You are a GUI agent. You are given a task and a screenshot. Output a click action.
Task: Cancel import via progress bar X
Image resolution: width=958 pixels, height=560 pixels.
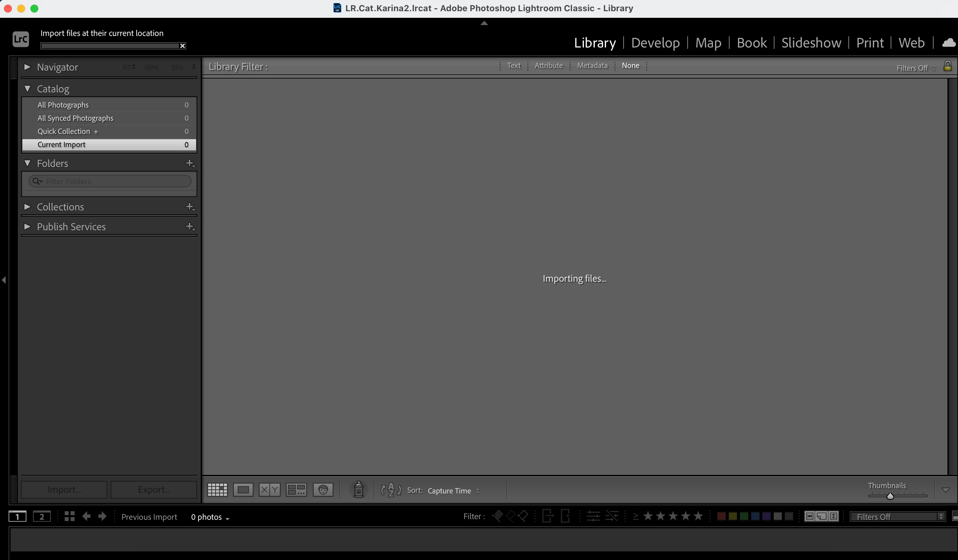[x=183, y=46]
